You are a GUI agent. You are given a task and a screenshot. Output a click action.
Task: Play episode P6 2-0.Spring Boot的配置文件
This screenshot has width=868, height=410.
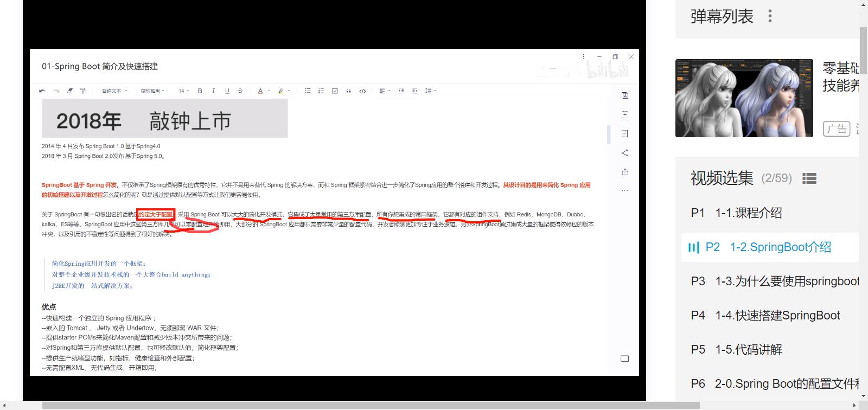pos(770,384)
